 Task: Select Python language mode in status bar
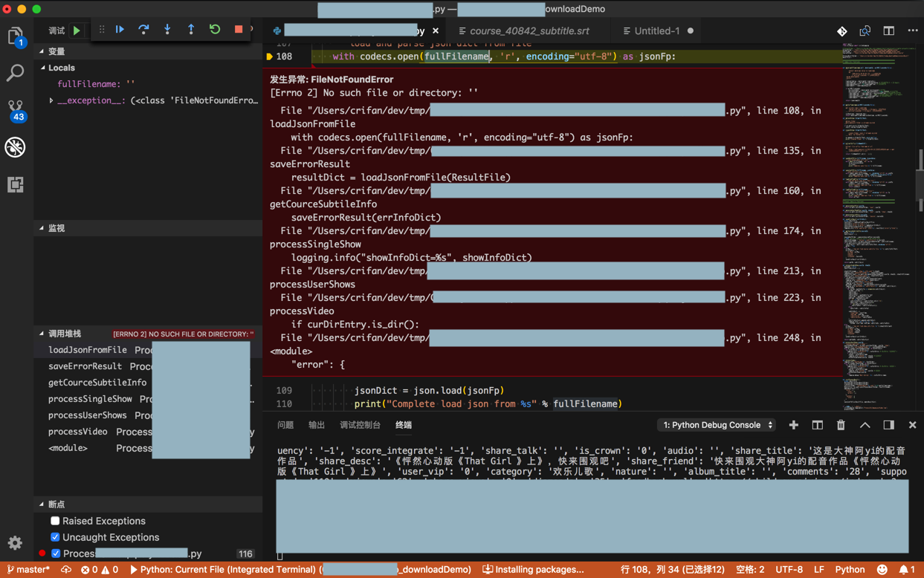pyautogui.click(x=850, y=570)
